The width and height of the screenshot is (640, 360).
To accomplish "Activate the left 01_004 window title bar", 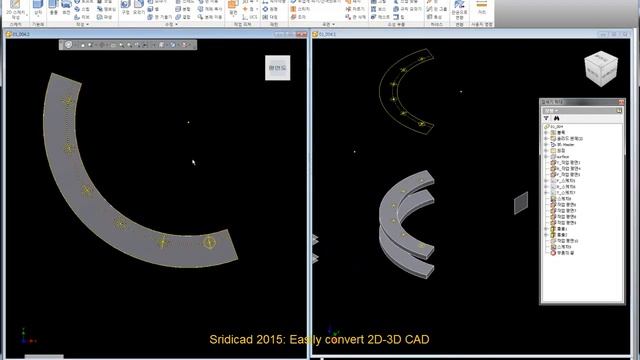I will coord(156,34).
